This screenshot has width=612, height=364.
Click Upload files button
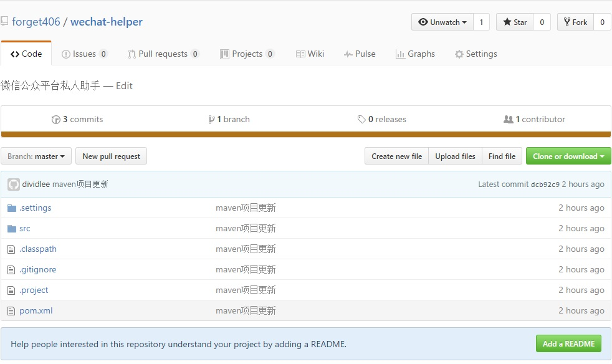(455, 156)
